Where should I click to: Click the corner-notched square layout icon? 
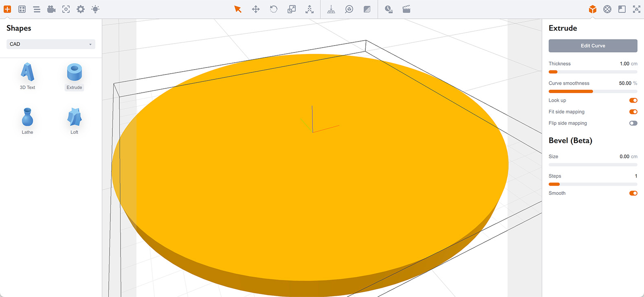coord(622,9)
